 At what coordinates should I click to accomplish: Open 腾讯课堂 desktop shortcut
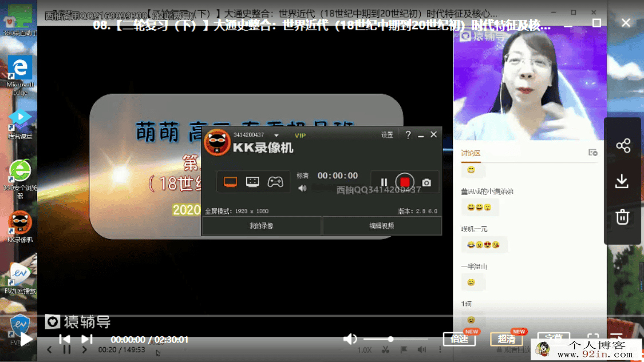19,124
